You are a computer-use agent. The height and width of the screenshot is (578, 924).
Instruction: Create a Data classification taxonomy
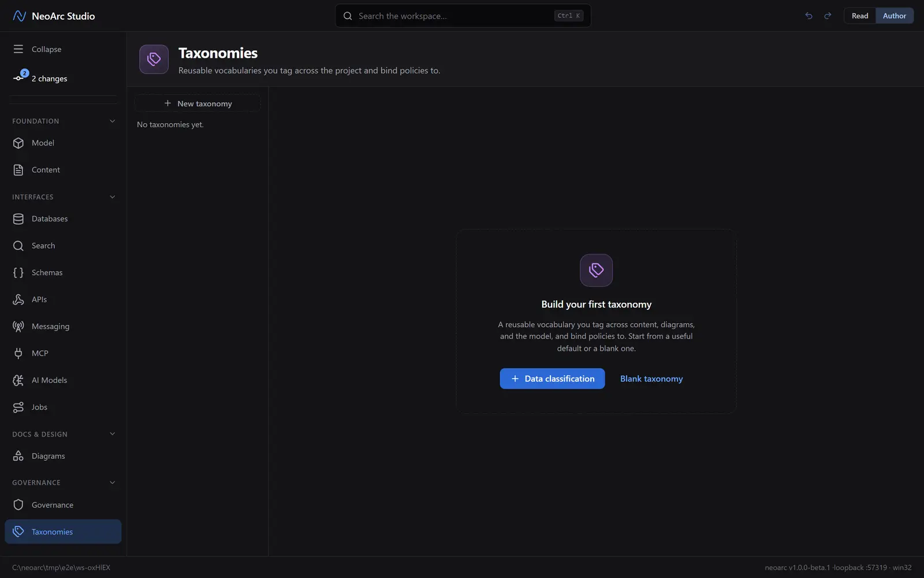[552, 379]
